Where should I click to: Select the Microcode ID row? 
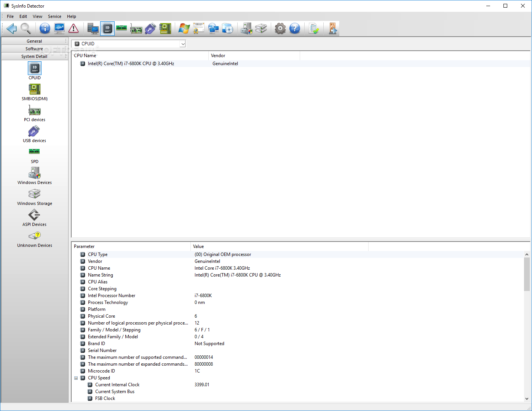[297, 371]
